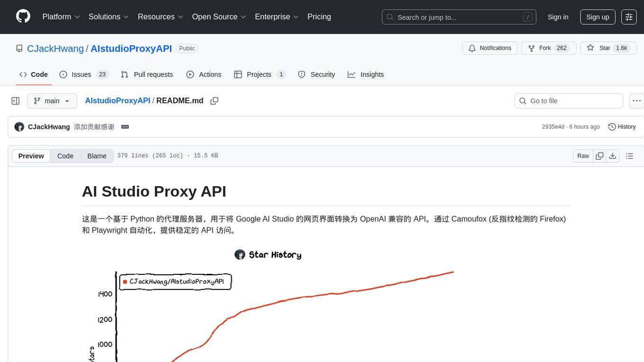Expand the Enterprise menu
The width and height of the screenshot is (644, 362).
point(277,17)
